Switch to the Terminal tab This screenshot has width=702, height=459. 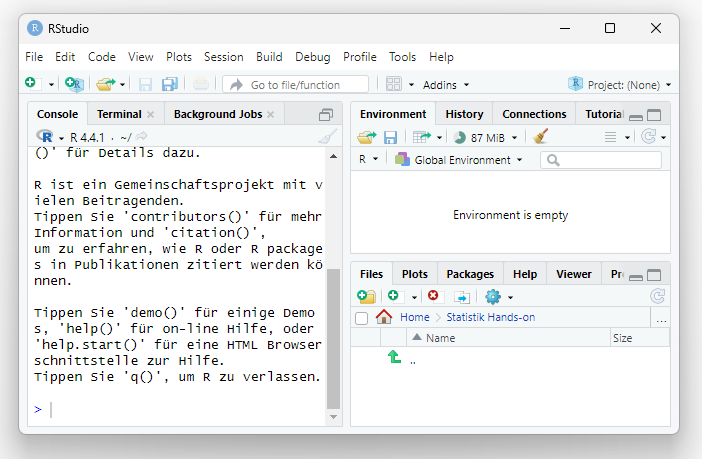(119, 114)
